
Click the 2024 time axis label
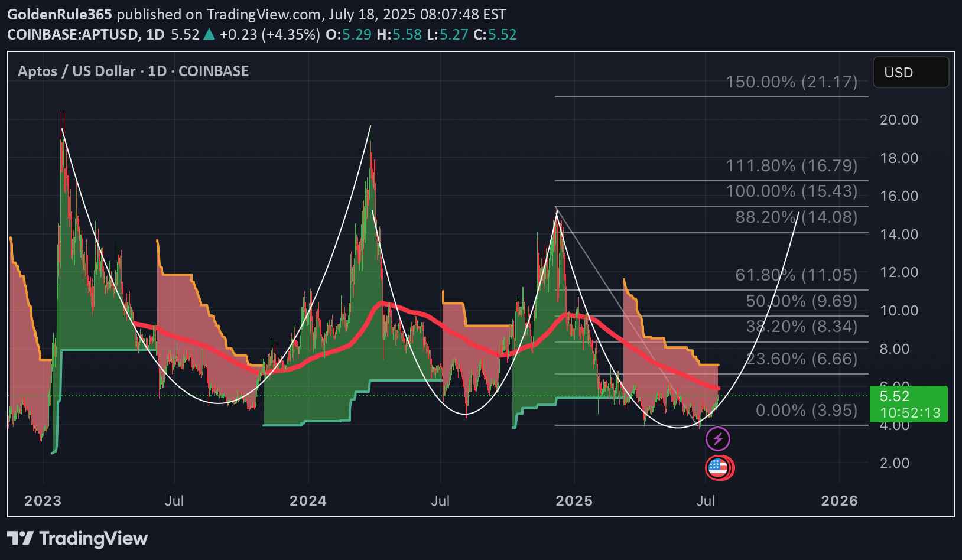coord(308,501)
